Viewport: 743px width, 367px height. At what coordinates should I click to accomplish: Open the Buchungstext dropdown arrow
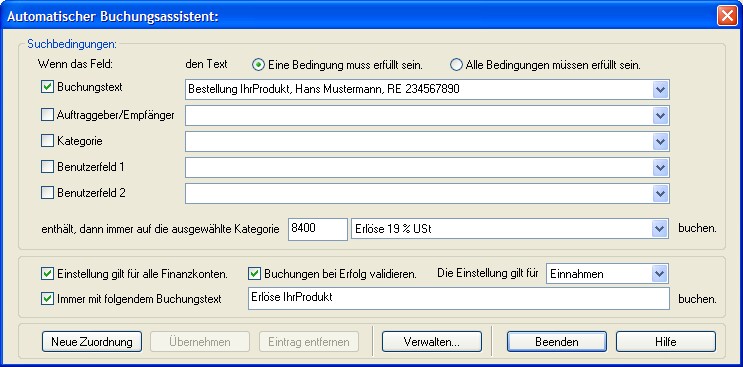pos(660,90)
